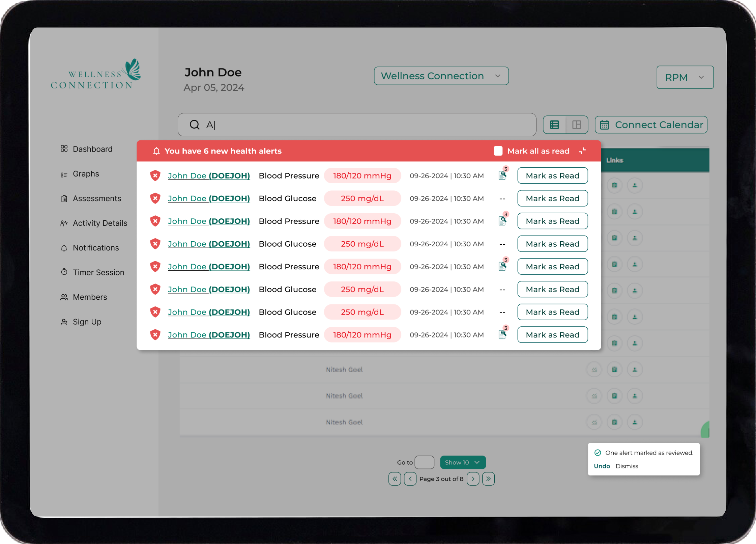Screen dimensions: 756x544
Task: Navigate to Activity Details sidebar item
Action: [100, 223]
